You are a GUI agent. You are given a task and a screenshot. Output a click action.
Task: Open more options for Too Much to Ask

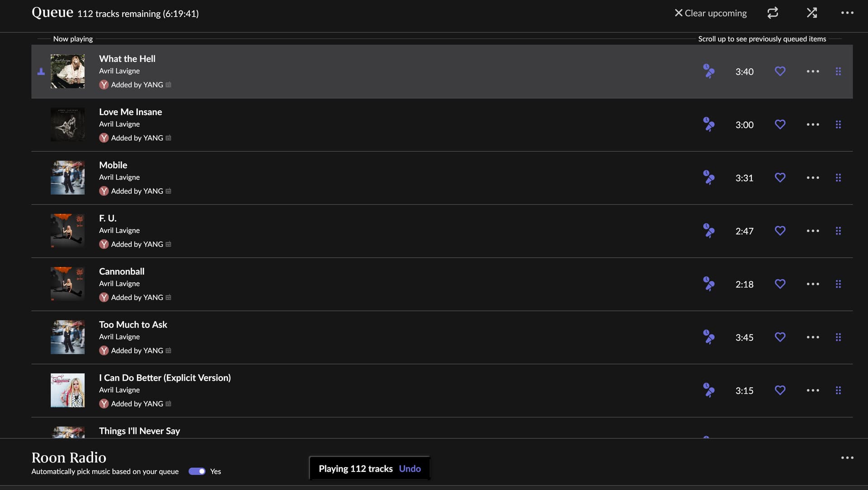click(812, 337)
